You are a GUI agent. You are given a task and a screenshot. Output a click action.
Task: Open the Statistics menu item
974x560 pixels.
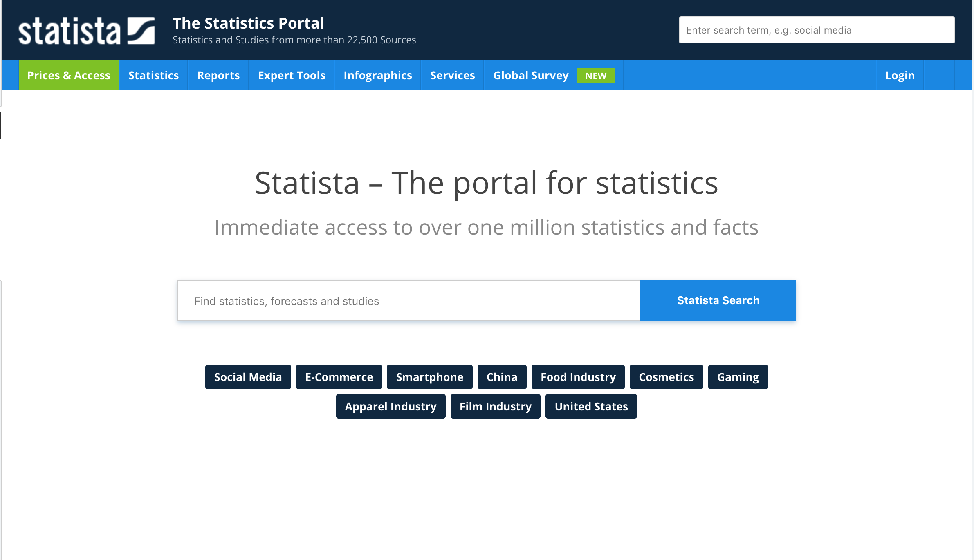pyautogui.click(x=153, y=76)
